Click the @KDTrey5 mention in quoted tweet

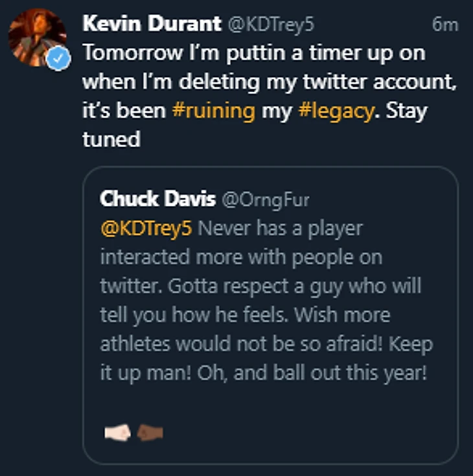click(x=146, y=228)
